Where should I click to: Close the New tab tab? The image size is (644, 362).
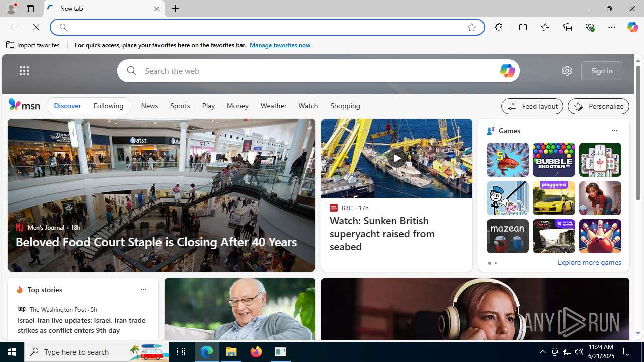(x=156, y=9)
